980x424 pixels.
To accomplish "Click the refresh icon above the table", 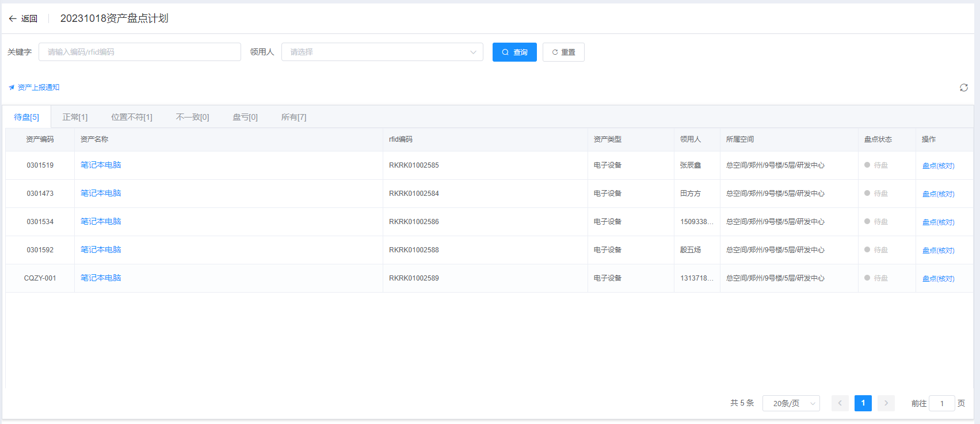I will [x=963, y=88].
